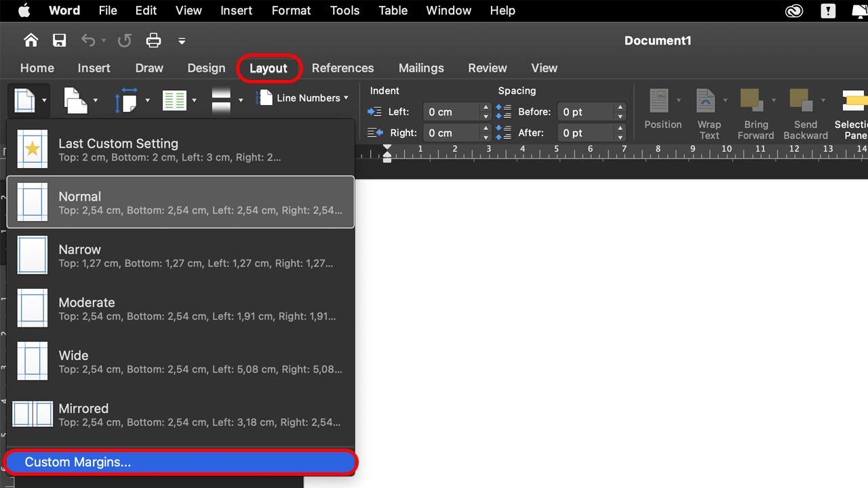This screenshot has width=868, height=488.
Task: Expand Bring Forward dropdown arrow
Action: point(774,100)
